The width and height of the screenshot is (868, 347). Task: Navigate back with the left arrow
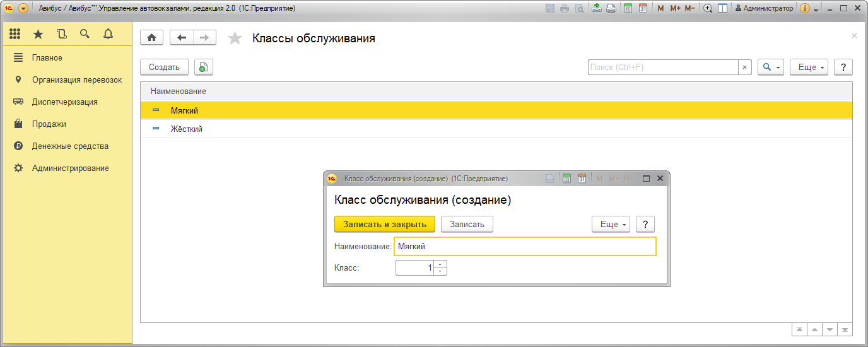click(182, 38)
